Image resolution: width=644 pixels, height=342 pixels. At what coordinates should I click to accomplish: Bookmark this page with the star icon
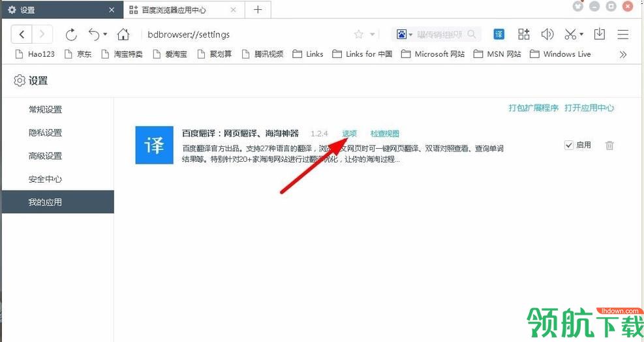[x=359, y=35]
